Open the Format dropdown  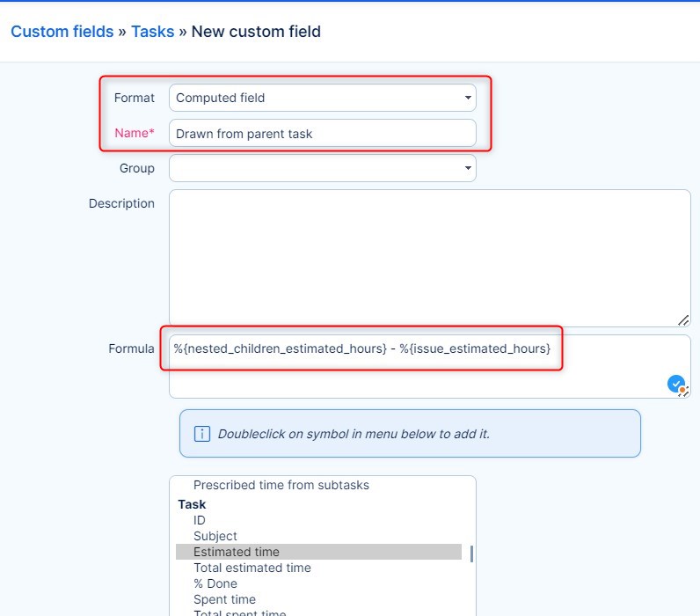tap(322, 99)
